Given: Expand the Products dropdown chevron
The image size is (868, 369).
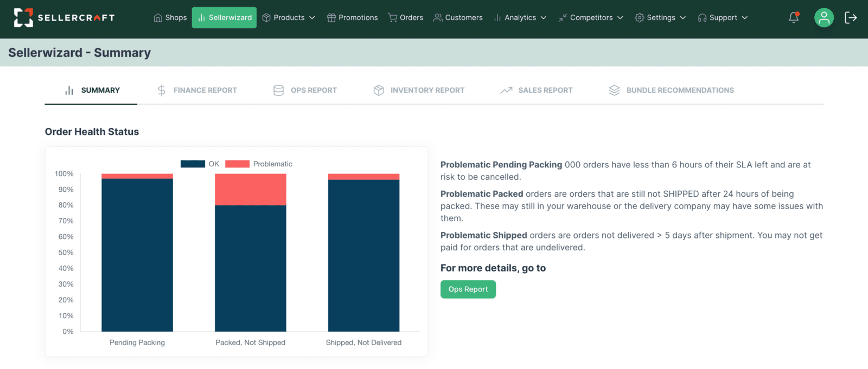Looking at the screenshot, I should point(312,18).
